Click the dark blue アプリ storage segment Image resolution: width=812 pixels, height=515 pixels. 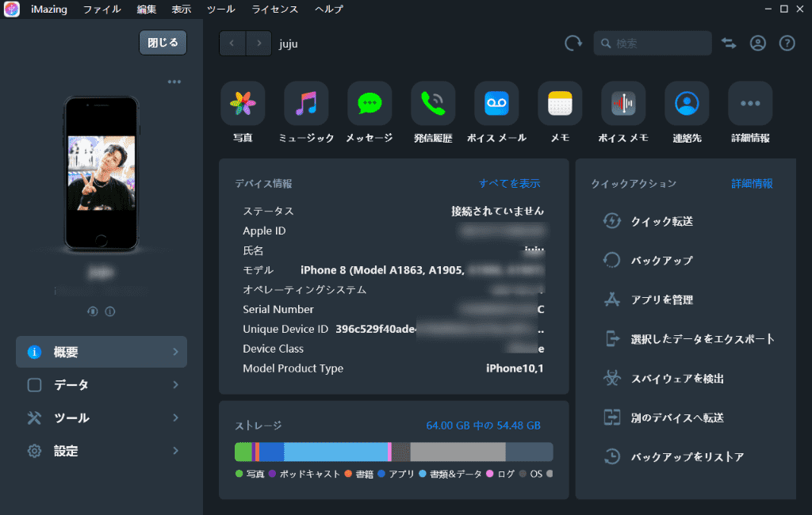(x=272, y=452)
